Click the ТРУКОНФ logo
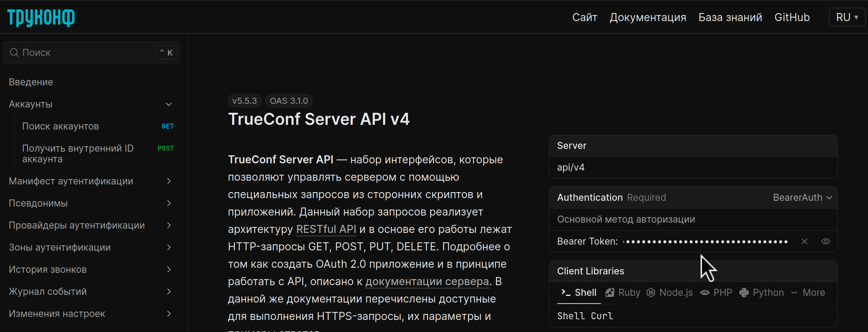The width and height of the screenshot is (868, 332). click(40, 17)
